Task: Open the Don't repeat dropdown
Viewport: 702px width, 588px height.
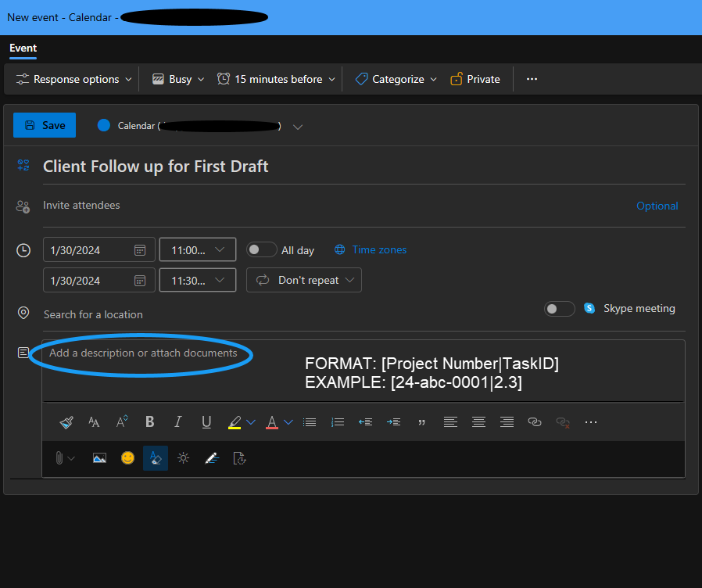Action: (304, 280)
